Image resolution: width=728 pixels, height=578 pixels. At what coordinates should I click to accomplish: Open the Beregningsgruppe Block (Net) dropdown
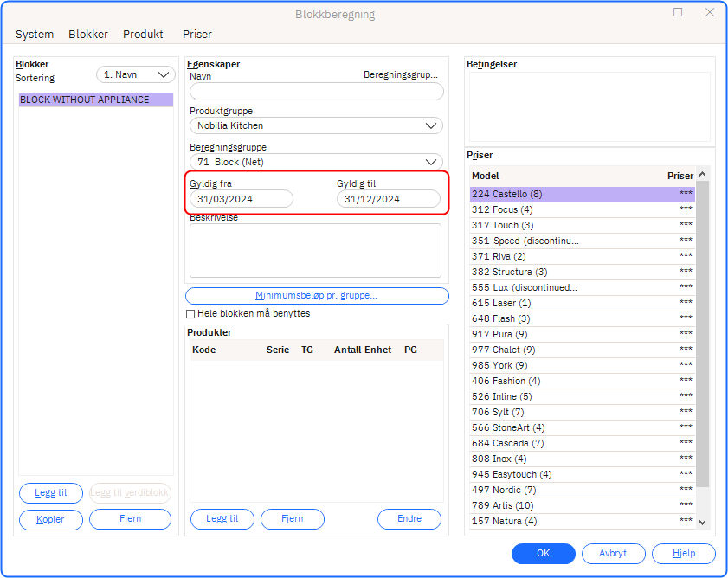[x=316, y=162]
